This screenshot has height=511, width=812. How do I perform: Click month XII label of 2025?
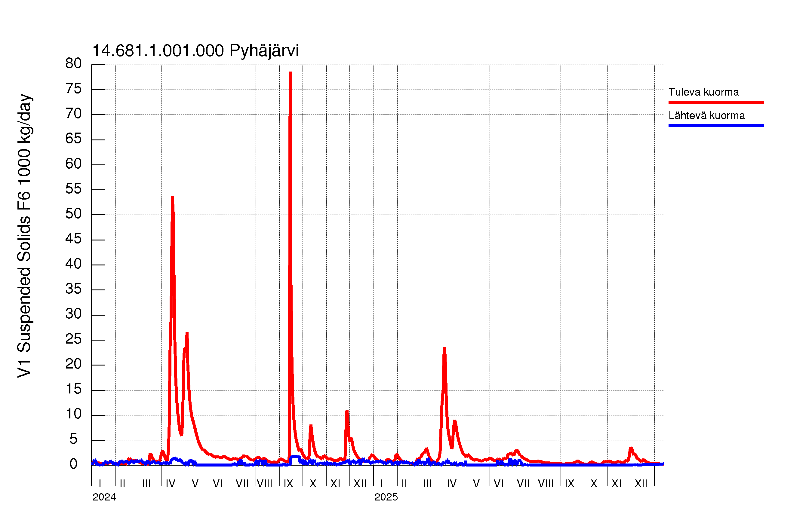pyautogui.click(x=641, y=484)
